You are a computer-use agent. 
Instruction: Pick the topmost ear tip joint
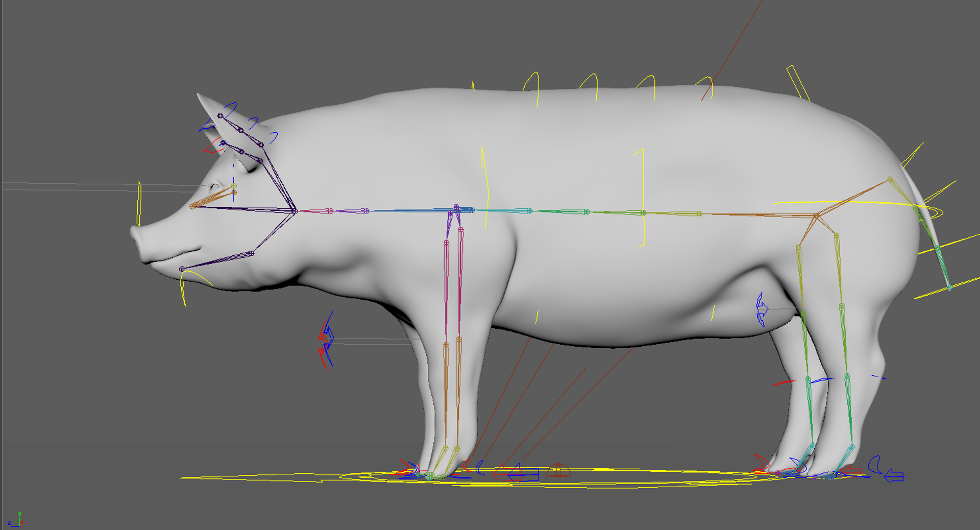tap(220, 116)
